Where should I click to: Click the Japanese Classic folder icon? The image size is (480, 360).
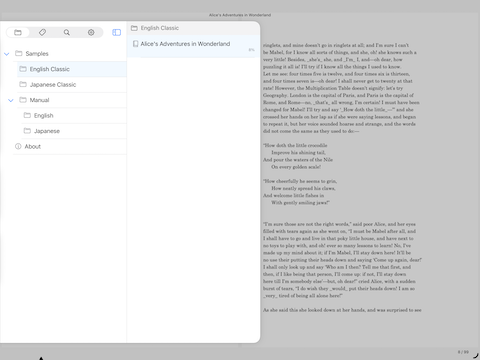[23, 84]
